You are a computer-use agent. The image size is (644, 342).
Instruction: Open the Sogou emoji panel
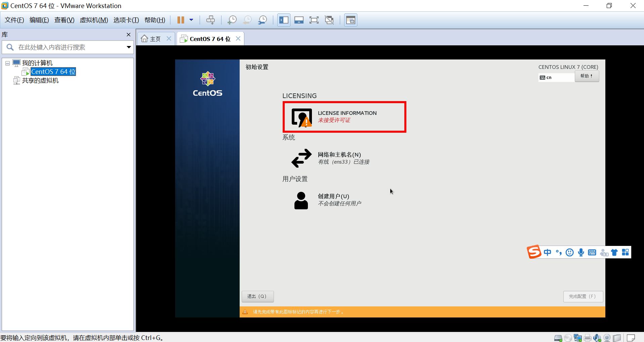click(570, 252)
